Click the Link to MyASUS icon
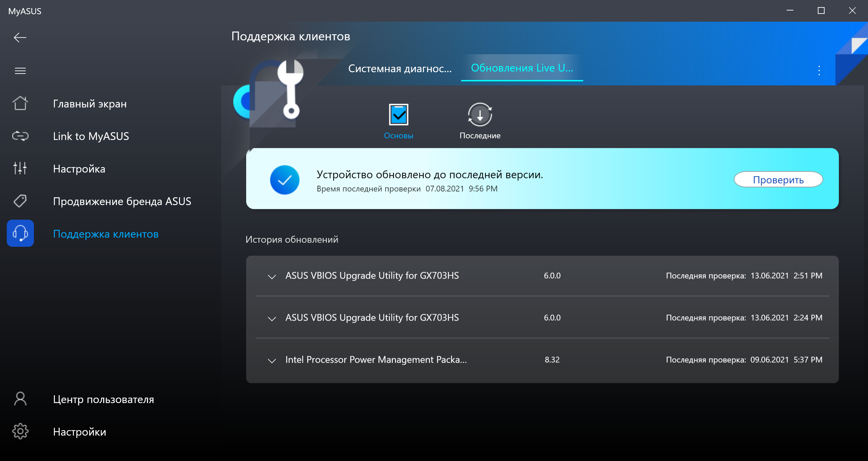Viewport: 868px width, 461px height. [20, 136]
